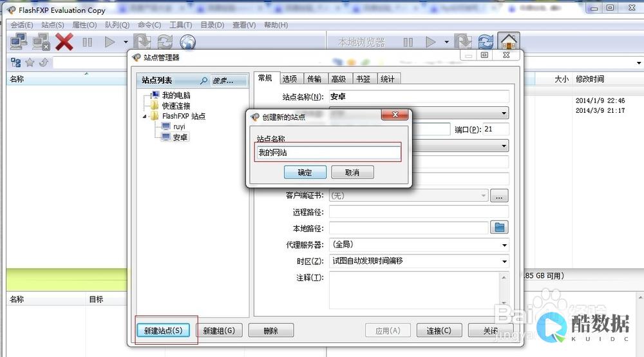Click the Connect icon in left toolbar
Image resolution: width=644 pixels, height=357 pixels.
coord(19,42)
